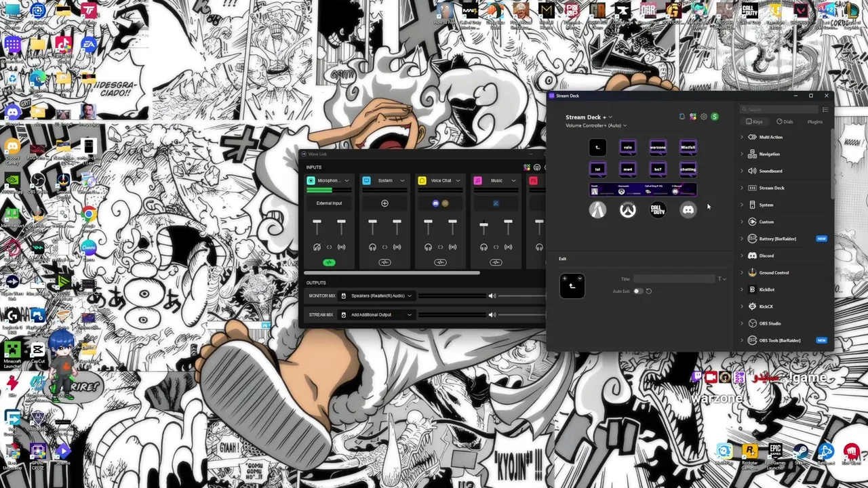Viewport: 868px width, 488px height.
Task: Click the Discord dial icon in Stream Deck
Action: [x=688, y=210]
